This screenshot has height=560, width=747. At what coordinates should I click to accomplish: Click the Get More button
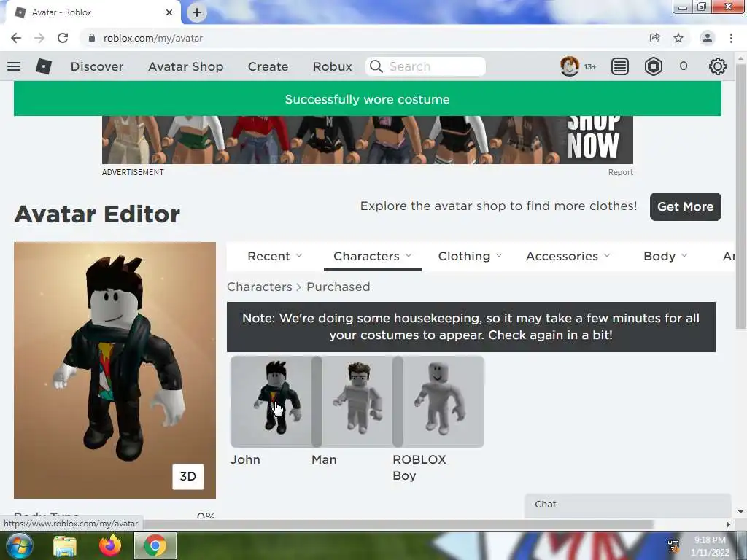(686, 206)
